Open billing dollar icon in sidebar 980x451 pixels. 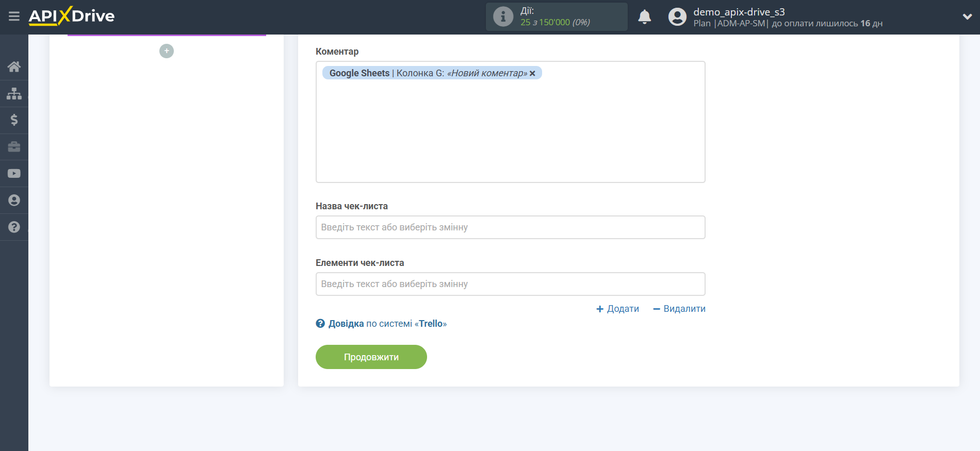pyautogui.click(x=14, y=120)
